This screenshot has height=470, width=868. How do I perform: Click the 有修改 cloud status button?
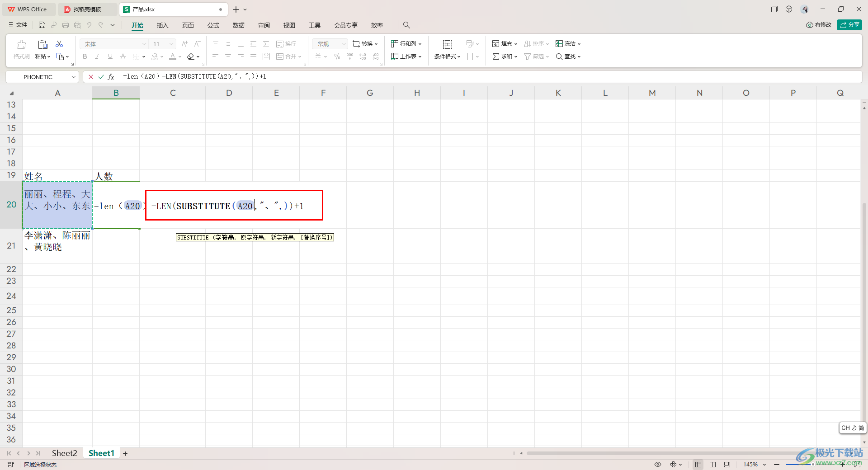pos(819,25)
